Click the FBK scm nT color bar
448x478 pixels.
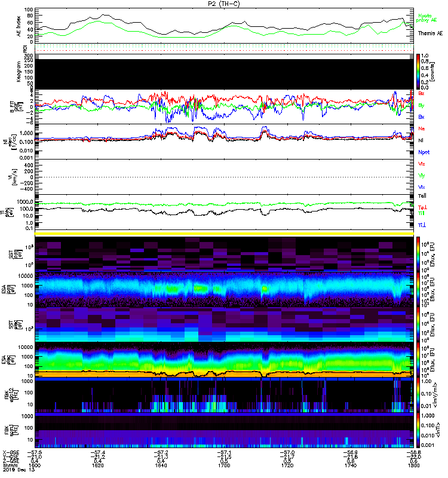coord(418,430)
